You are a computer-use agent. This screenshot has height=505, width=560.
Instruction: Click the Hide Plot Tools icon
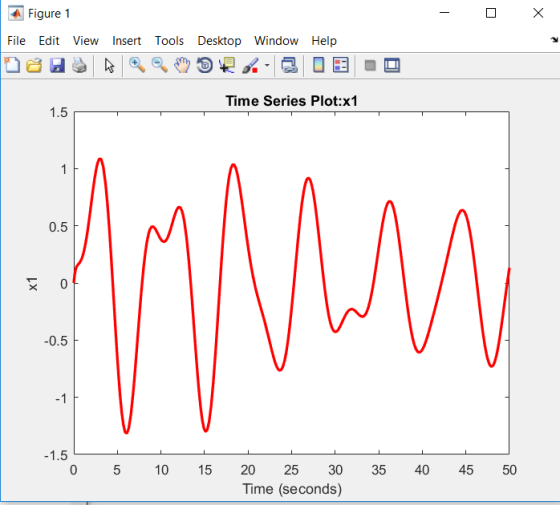[x=370, y=65]
